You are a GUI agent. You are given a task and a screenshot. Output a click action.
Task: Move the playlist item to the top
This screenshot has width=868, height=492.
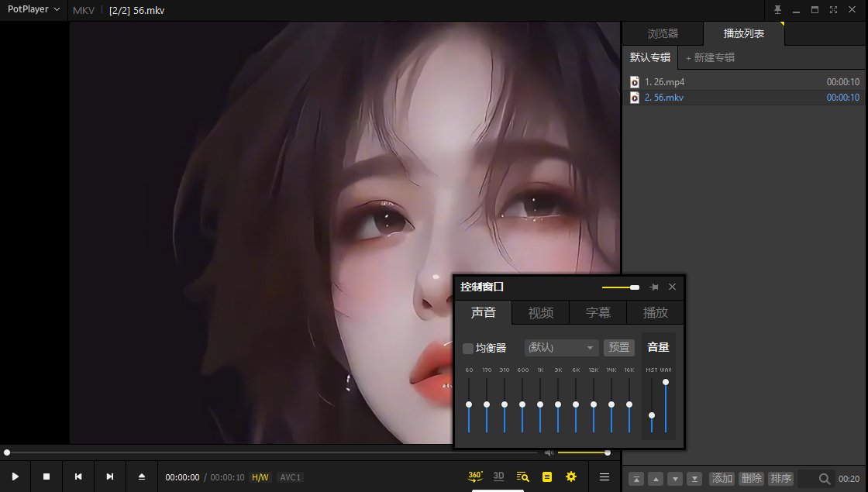click(636, 479)
